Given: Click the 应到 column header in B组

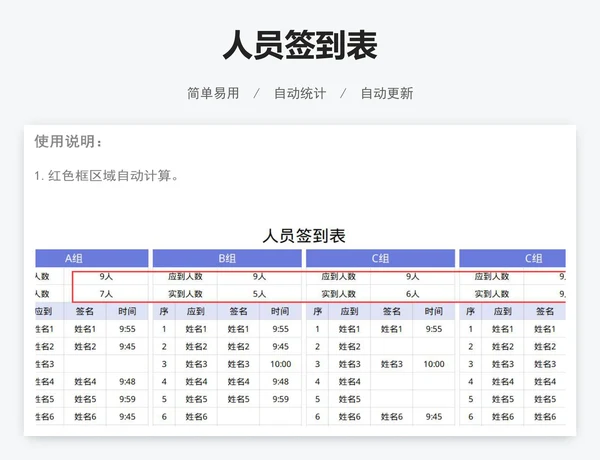Looking at the screenshot, I should [196, 312].
